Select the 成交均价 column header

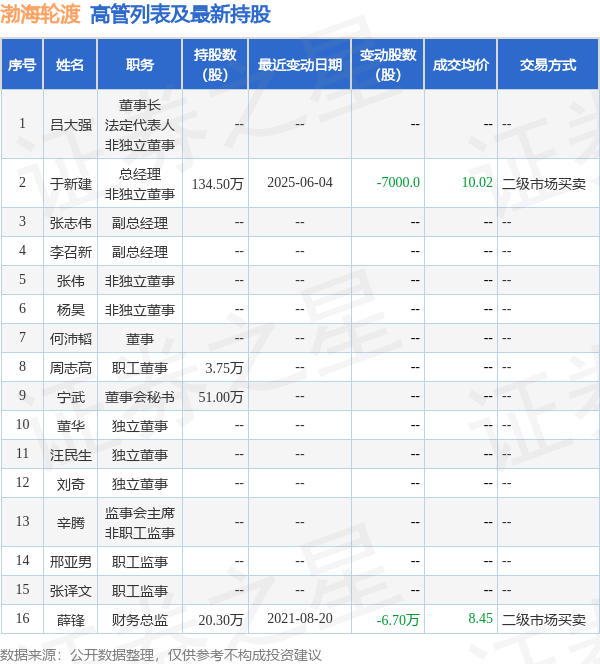click(x=461, y=65)
